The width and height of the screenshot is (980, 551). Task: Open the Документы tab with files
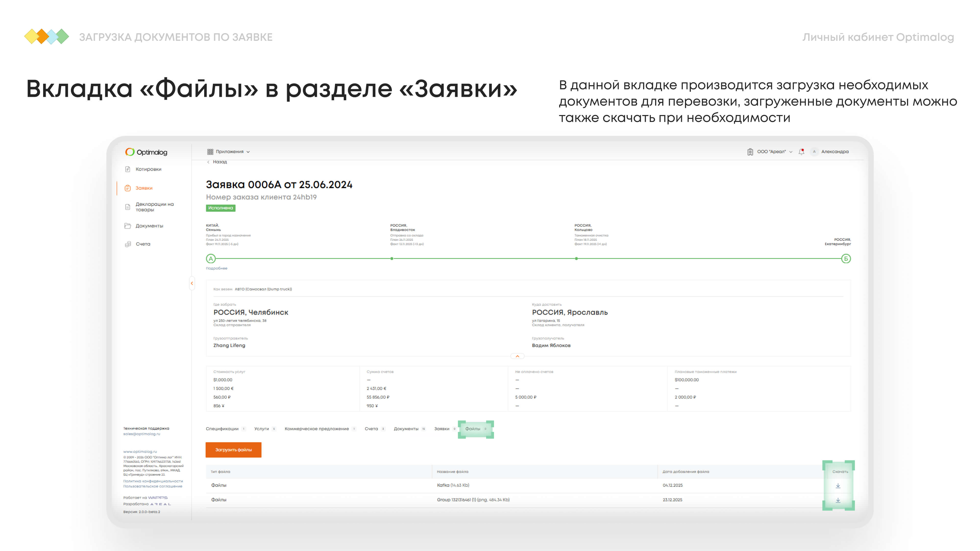click(x=406, y=429)
